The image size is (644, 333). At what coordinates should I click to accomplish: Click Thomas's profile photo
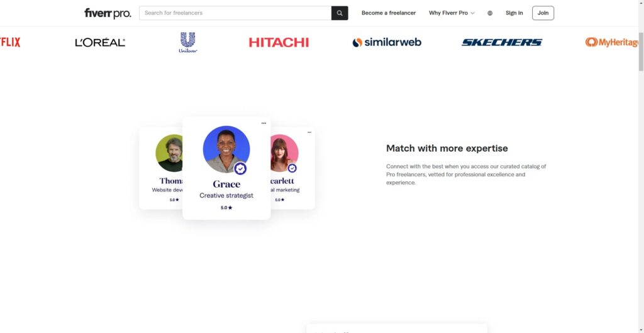pos(169,153)
